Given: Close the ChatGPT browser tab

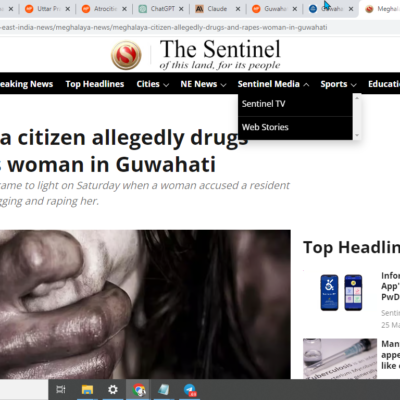Looking at the screenshot, I should click(181, 9).
